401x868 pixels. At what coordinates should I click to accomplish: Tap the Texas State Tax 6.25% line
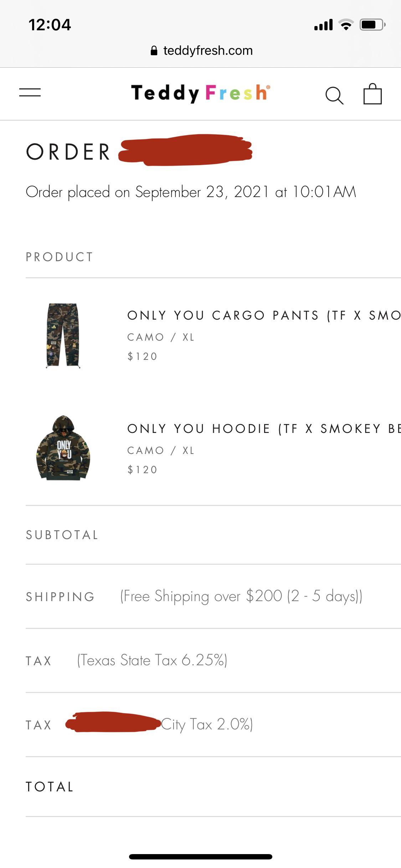[x=152, y=660]
